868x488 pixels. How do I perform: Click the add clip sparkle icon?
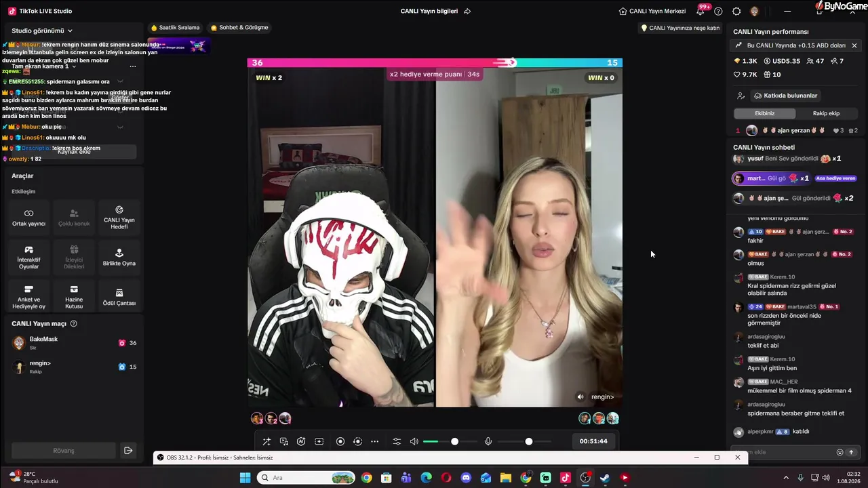[x=319, y=441]
